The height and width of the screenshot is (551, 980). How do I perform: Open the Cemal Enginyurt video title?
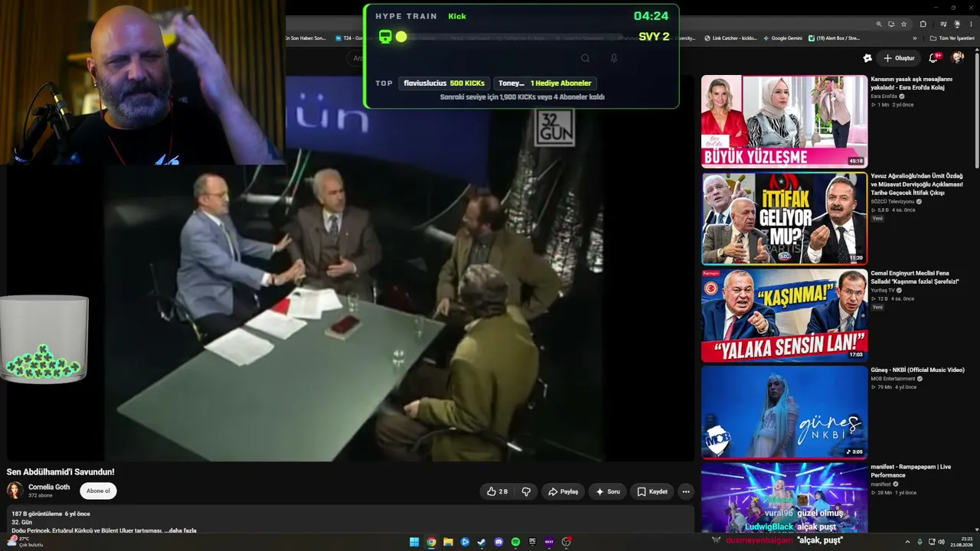(915, 277)
